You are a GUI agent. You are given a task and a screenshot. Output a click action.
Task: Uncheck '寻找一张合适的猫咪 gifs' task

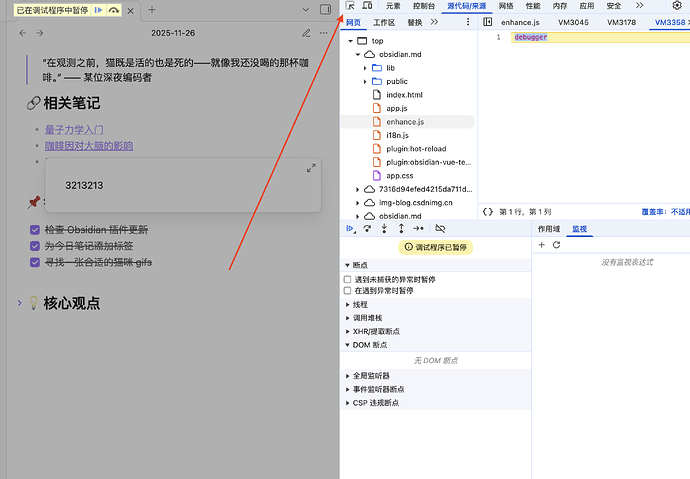(35, 262)
